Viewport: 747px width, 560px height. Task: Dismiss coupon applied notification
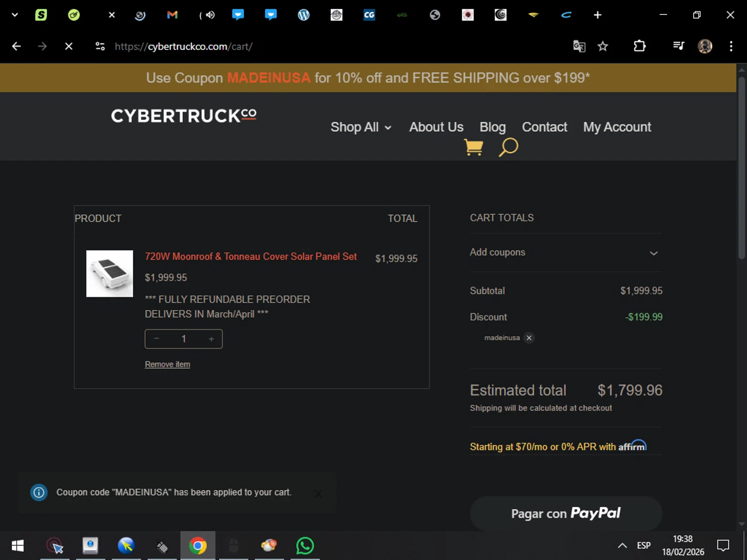(x=318, y=494)
